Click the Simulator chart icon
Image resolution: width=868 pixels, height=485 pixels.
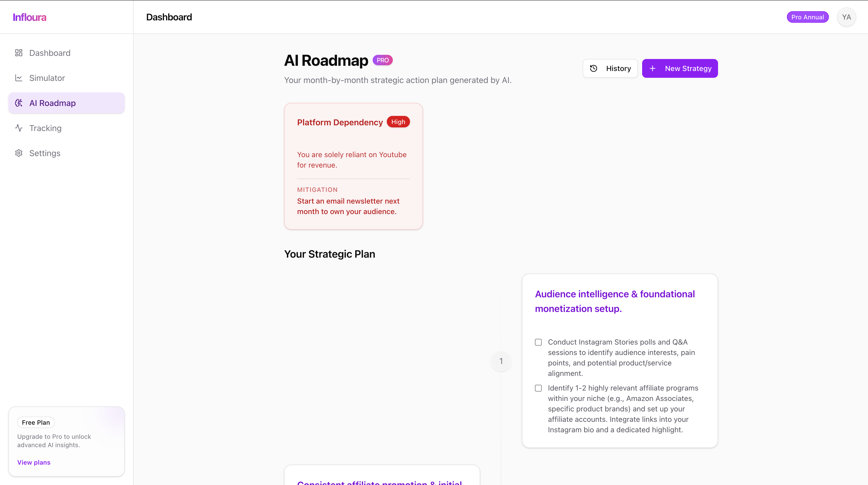click(19, 78)
